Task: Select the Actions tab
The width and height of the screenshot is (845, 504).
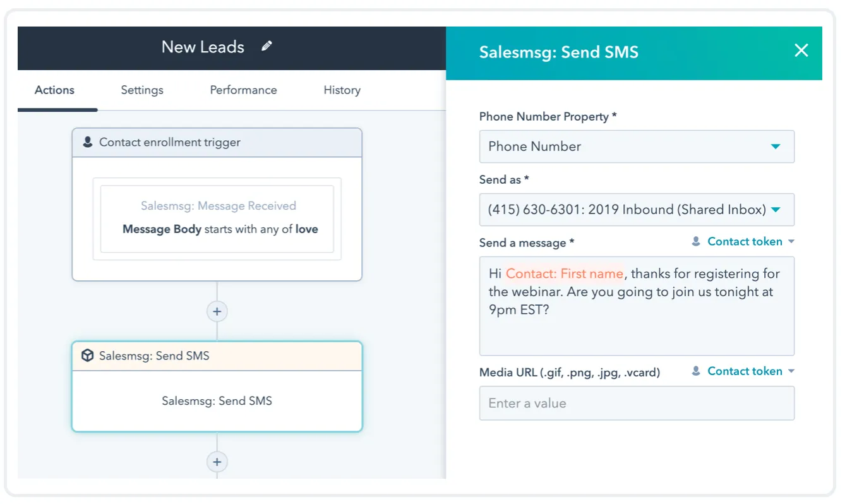Action: tap(54, 90)
